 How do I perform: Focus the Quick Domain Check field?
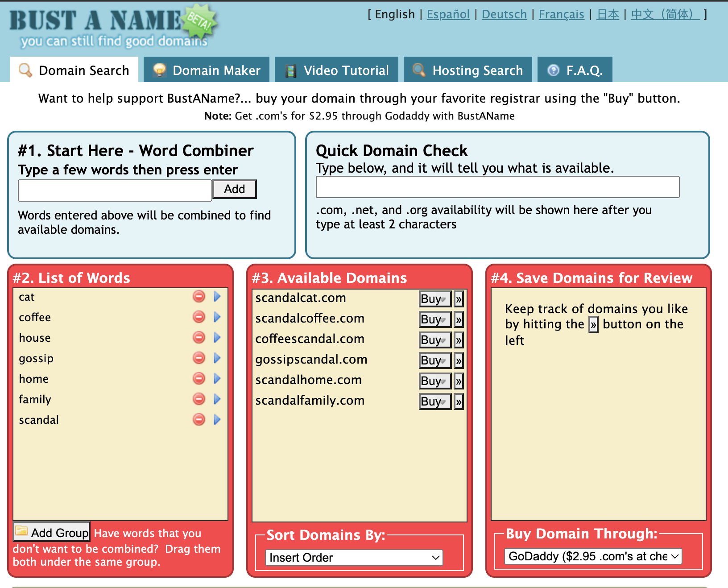[498, 187]
